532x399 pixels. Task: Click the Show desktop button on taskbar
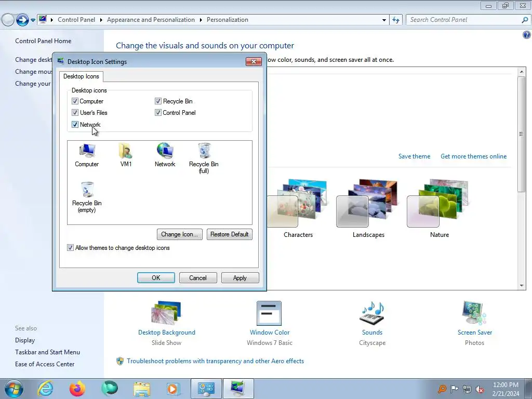[x=528, y=389]
